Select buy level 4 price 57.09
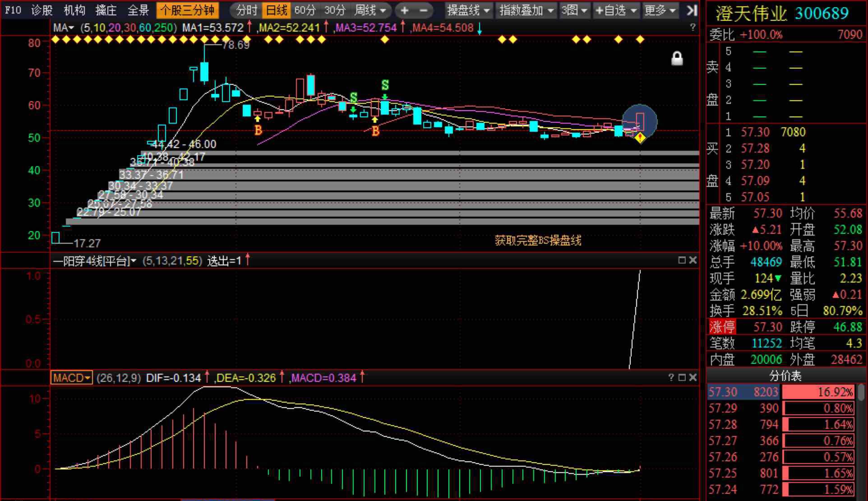Screen dimensions: 868x501 (x=755, y=181)
